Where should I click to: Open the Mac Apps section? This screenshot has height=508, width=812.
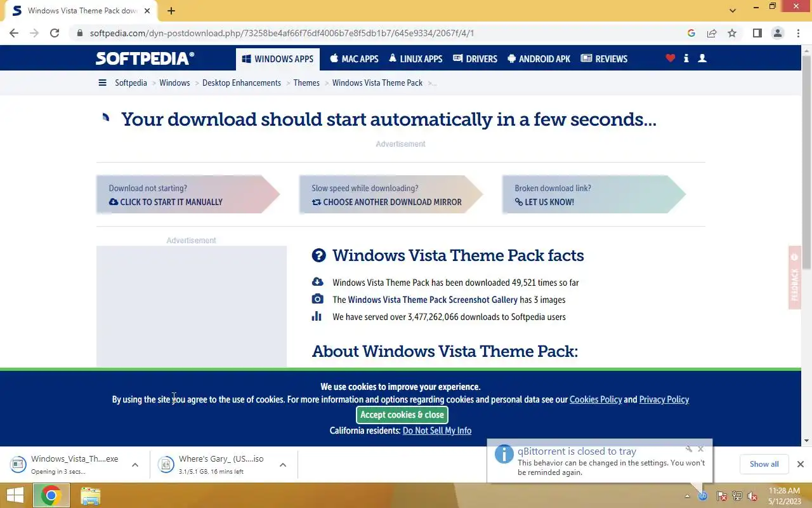point(354,58)
